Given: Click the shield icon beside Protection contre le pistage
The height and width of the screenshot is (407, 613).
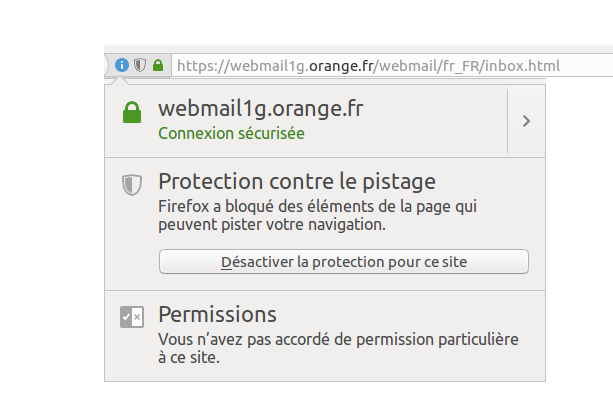Looking at the screenshot, I should pos(131,185).
